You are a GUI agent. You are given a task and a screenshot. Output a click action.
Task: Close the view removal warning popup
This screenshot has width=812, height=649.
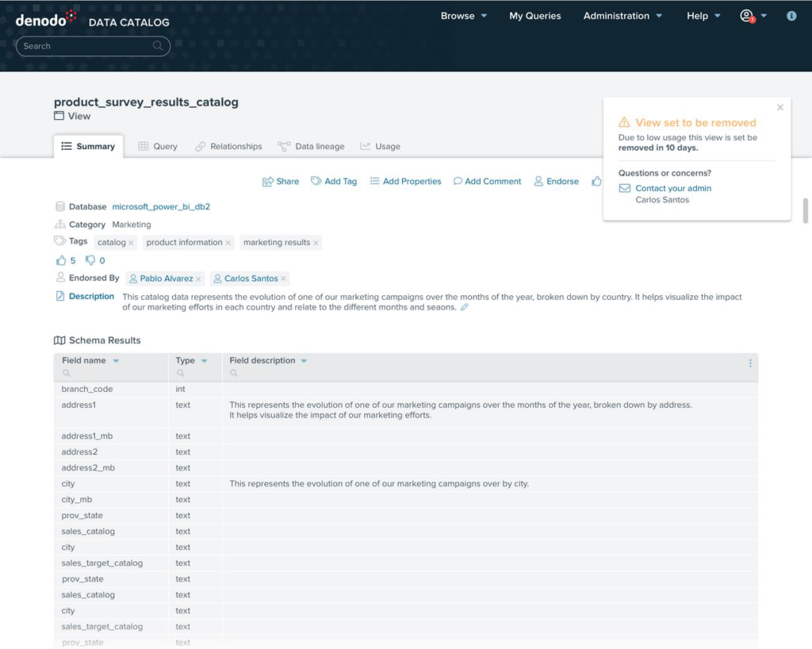pyautogui.click(x=779, y=108)
